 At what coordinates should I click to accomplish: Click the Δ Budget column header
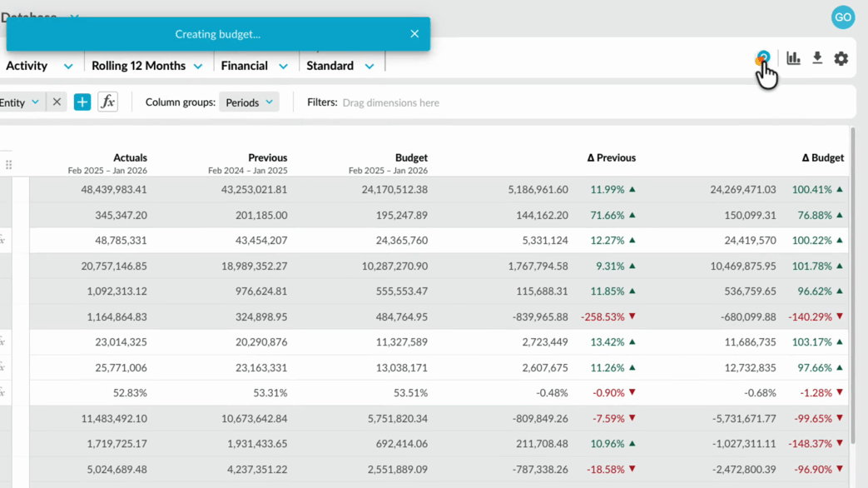point(822,158)
